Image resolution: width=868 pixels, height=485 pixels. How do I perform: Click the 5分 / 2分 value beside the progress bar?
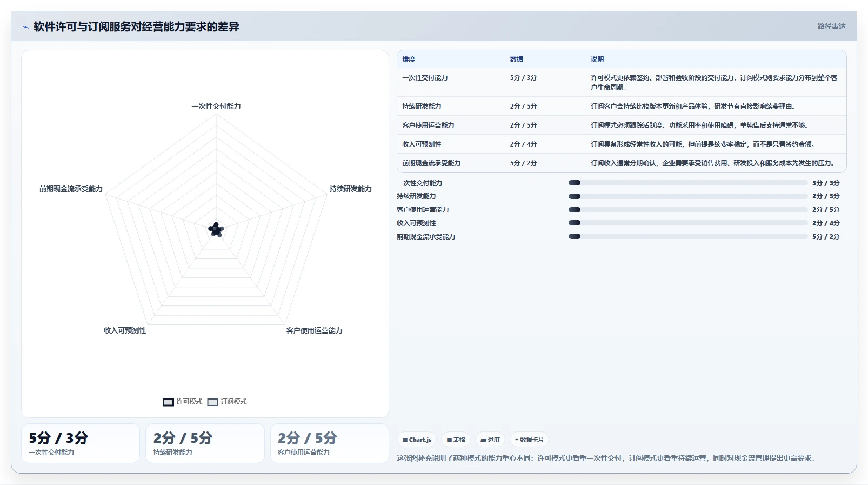(x=826, y=237)
